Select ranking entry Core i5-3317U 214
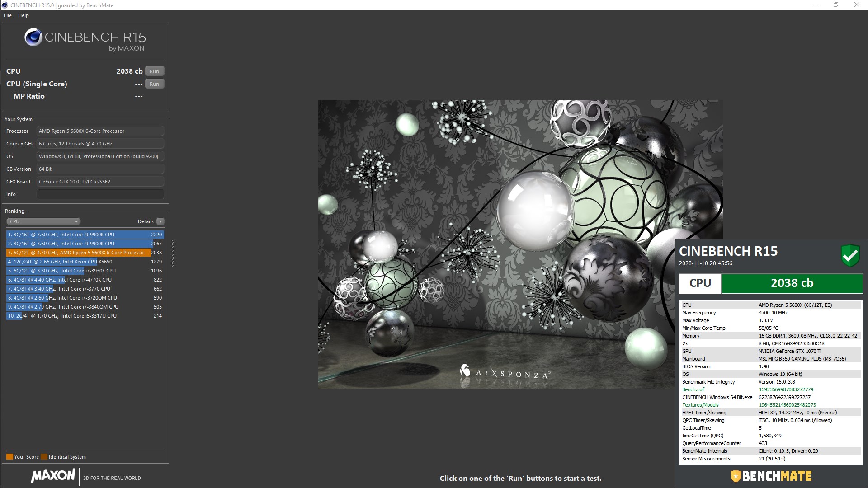The width and height of the screenshot is (868, 488). pyautogui.click(x=85, y=316)
